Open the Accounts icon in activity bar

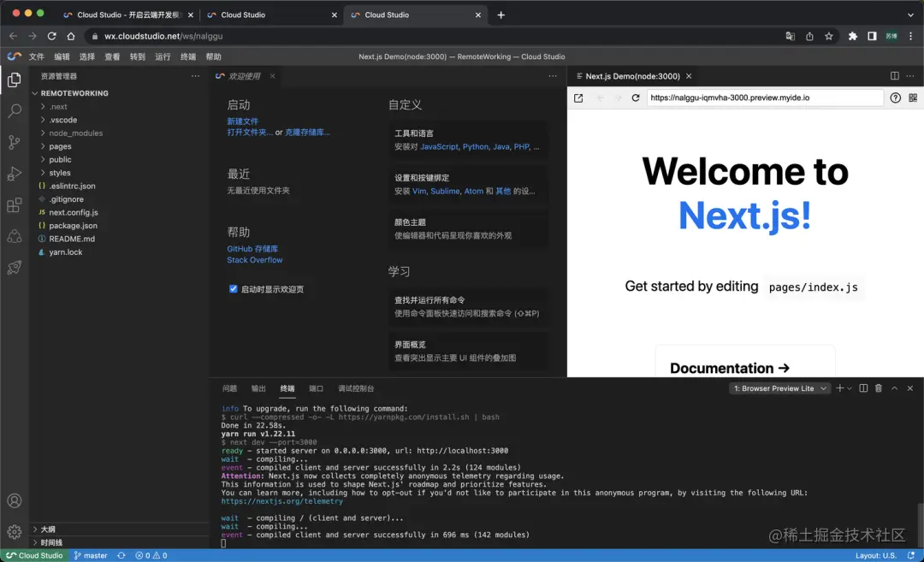[x=15, y=500]
